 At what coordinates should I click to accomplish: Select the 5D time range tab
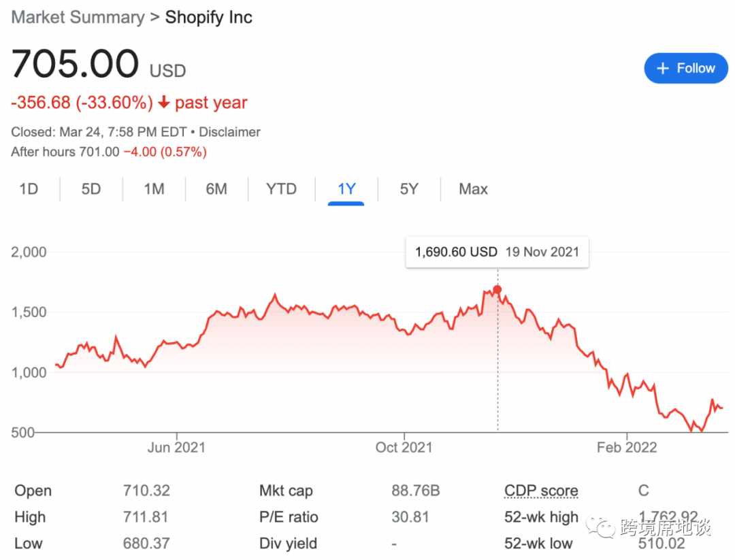pyautogui.click(x=91, y=189)
